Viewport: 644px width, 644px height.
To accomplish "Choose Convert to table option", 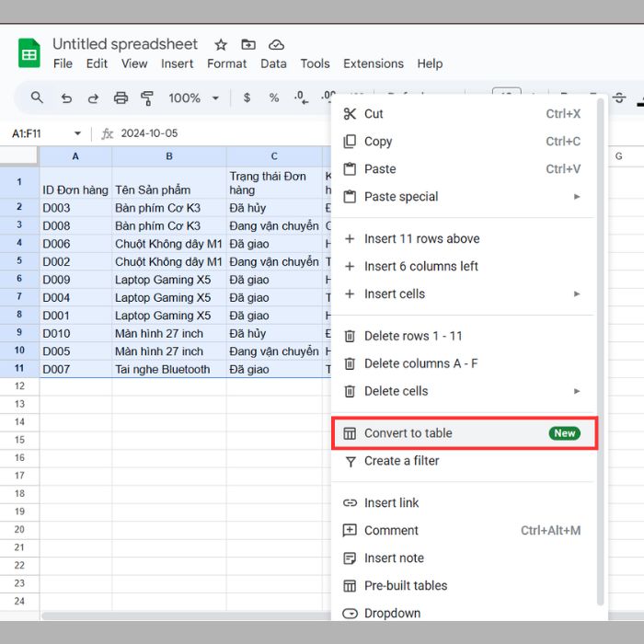I will click(x=464, y=433).
